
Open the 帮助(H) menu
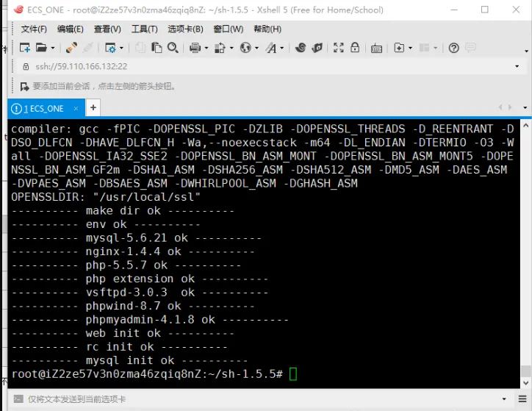267,29
